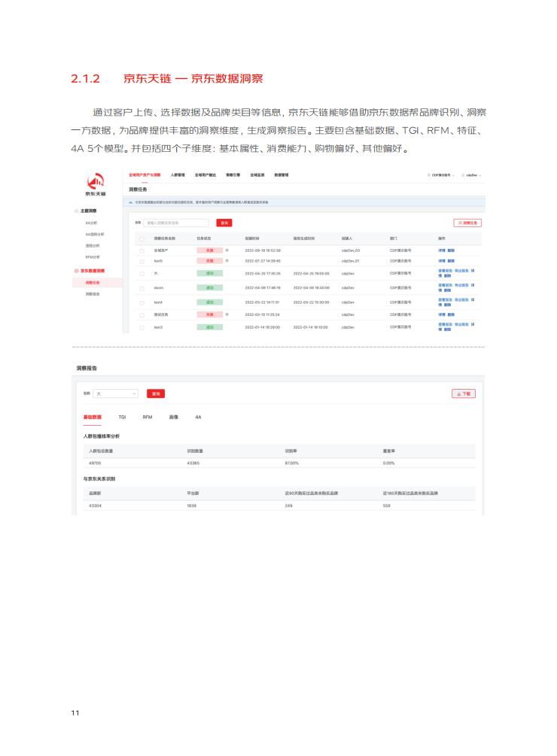
Task: Click the red 查询 button beside task search
Action: 224,223
